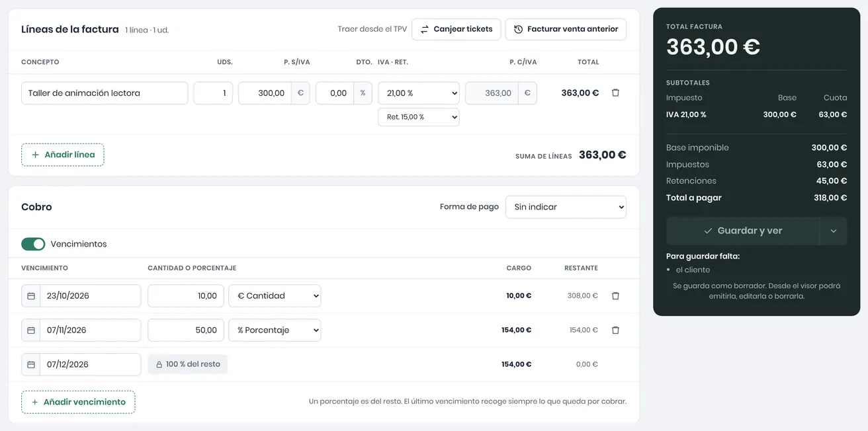Click Facturar venta anterior button
The height and width of the screenshot is (431, 868).
(566, 29)
